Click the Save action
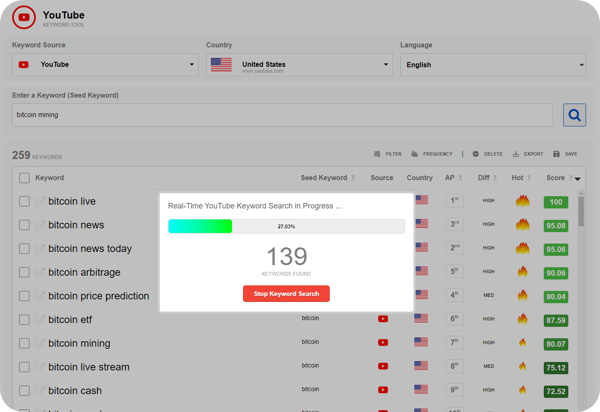 click(x=565, y=154)
